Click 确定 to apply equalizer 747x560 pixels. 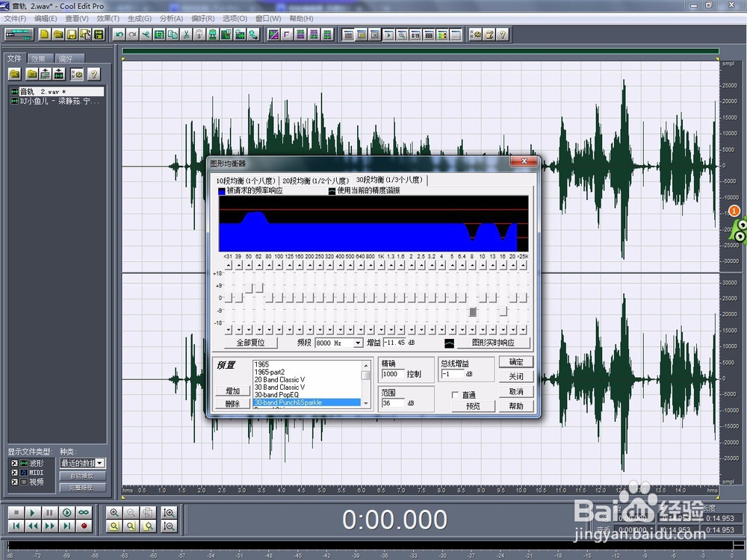[516, 362]
